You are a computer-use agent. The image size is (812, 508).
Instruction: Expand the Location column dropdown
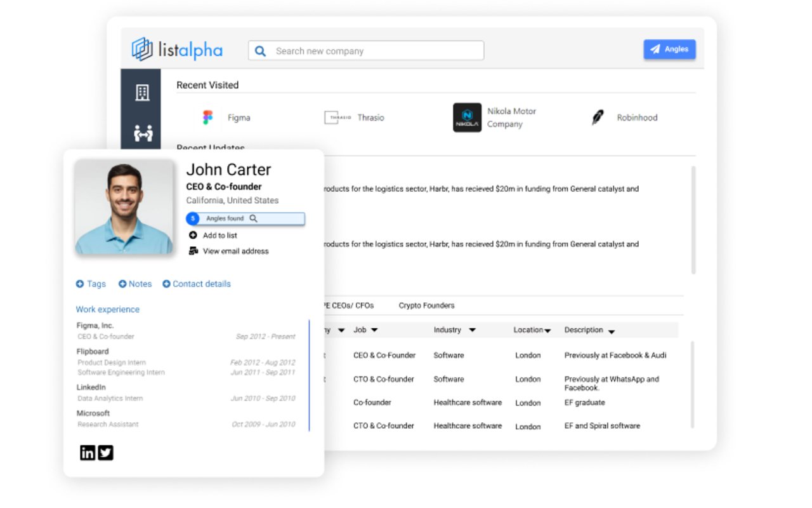coord(548,330)
